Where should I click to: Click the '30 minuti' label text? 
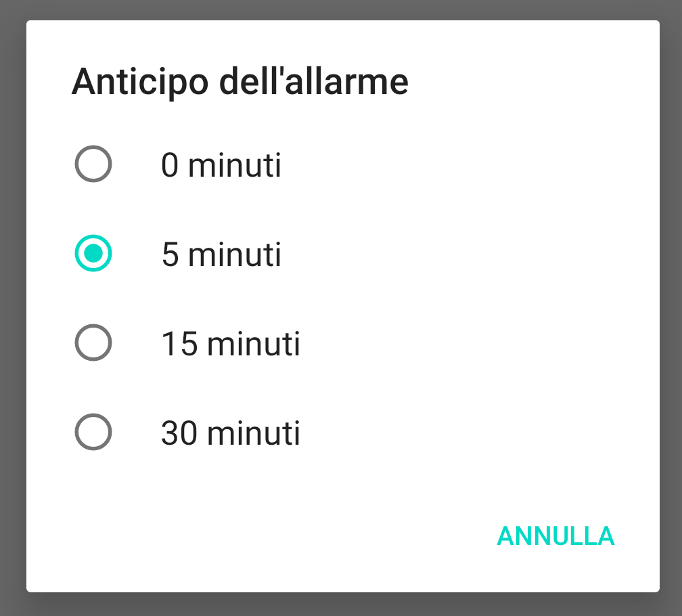click(231, 433)
